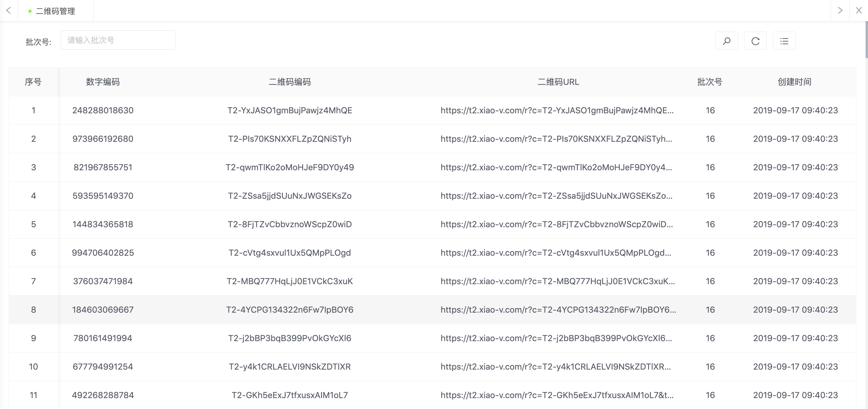Click the 创建时间 column header
Screen dimensions: 868x409
[794, 82]
